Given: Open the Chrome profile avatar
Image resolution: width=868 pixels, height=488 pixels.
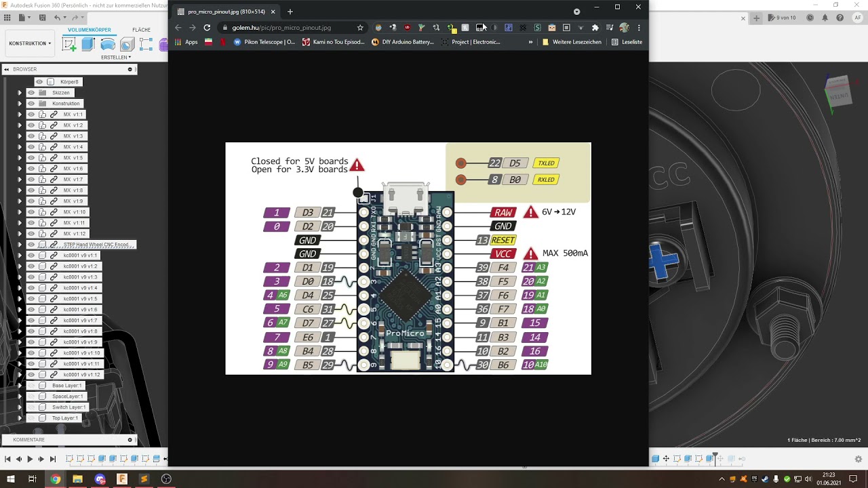Looking at the screenshot, I should pos(624,28).
